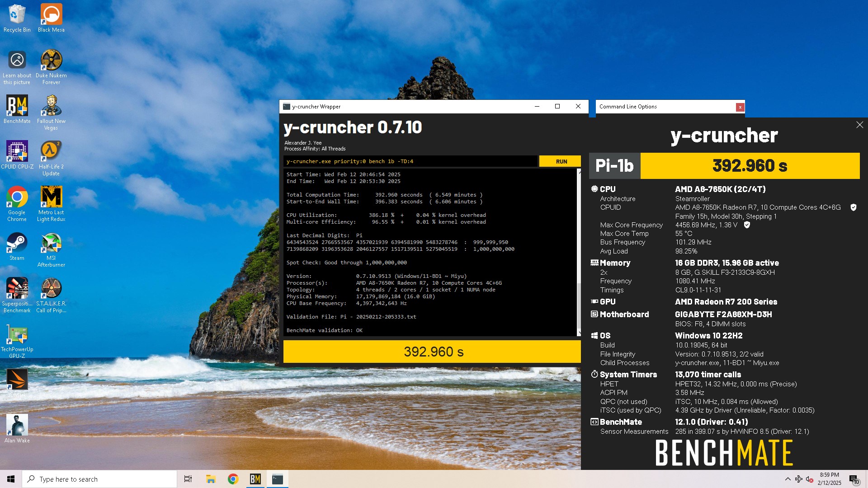Click the 'AMD A8-7650K (2C/4T)' CPU value
This screenshot has width=868, height=488.
click(x=720, y=189)
